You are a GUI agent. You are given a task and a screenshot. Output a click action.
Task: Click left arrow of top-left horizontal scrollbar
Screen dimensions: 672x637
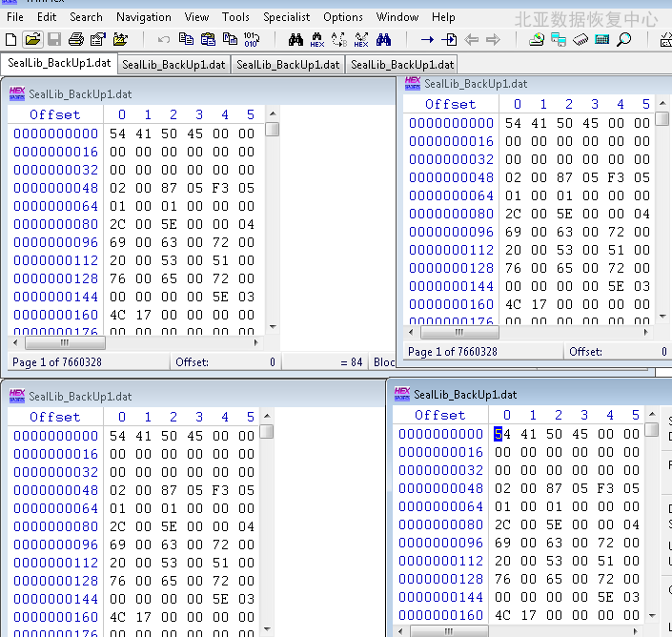(16, 342)
